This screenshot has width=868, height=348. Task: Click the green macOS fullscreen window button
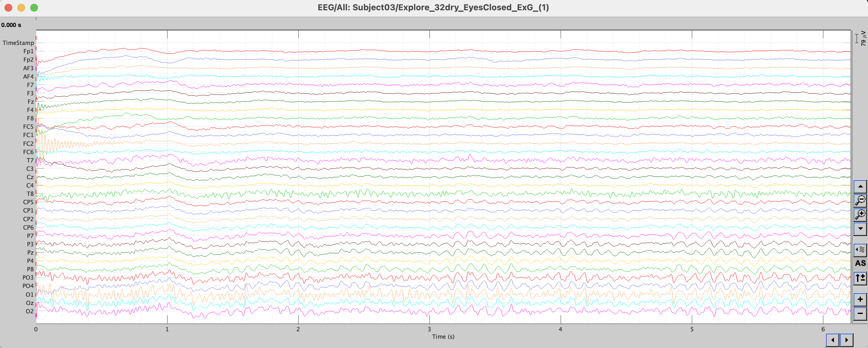(x=34, y=7)
